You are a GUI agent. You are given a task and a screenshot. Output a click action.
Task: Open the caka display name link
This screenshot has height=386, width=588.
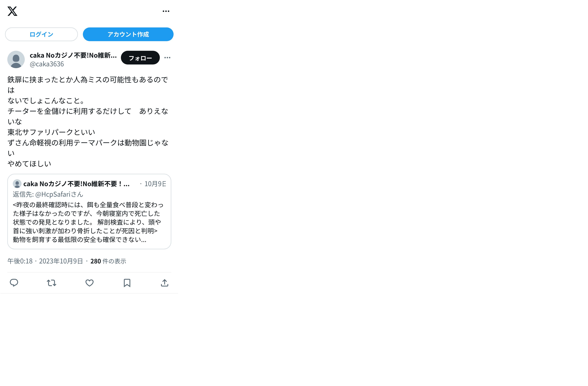(x=73, y=55)
